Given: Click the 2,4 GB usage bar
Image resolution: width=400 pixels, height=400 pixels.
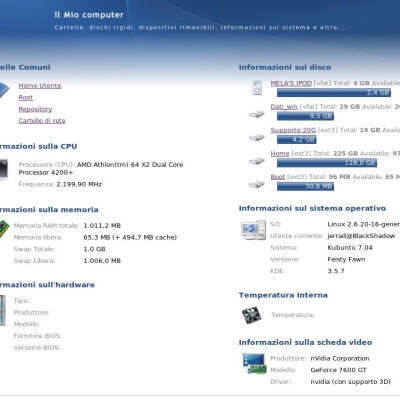Looking at the screenshot, I should 334,93.
